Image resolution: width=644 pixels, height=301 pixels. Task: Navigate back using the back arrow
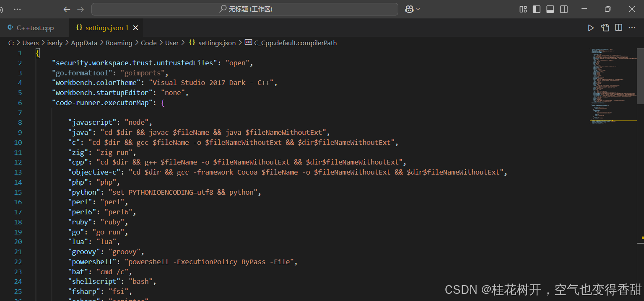point(67,9)
